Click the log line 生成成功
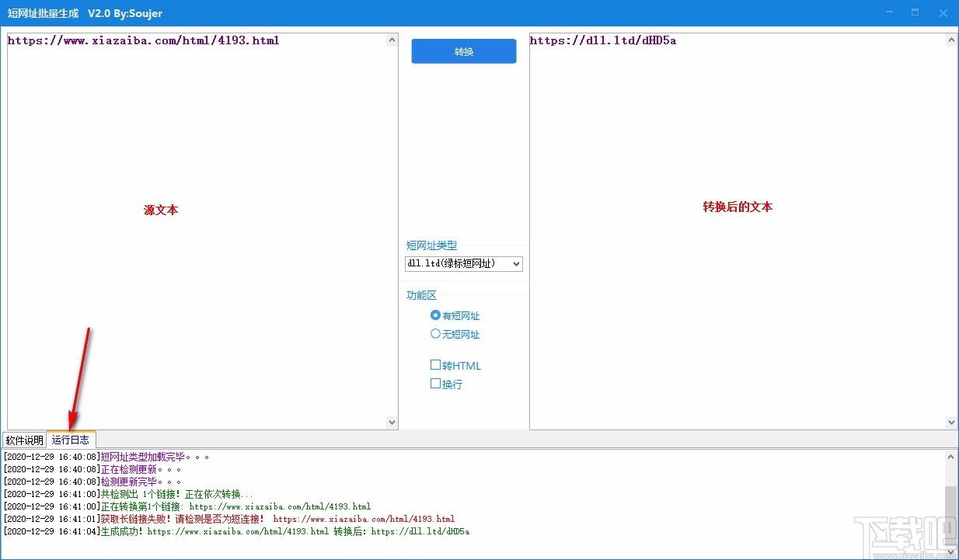 [236, 531]
